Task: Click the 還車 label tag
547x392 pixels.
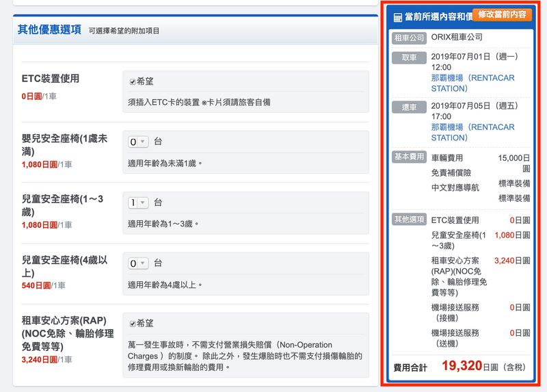Action: tap(409, 107)
